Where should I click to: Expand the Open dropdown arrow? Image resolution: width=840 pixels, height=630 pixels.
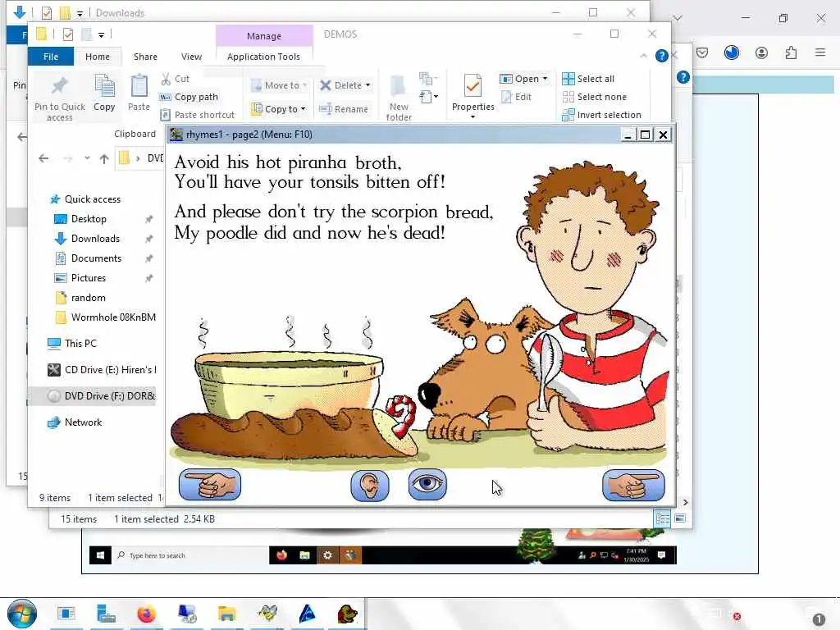click(x=545, y=79)
